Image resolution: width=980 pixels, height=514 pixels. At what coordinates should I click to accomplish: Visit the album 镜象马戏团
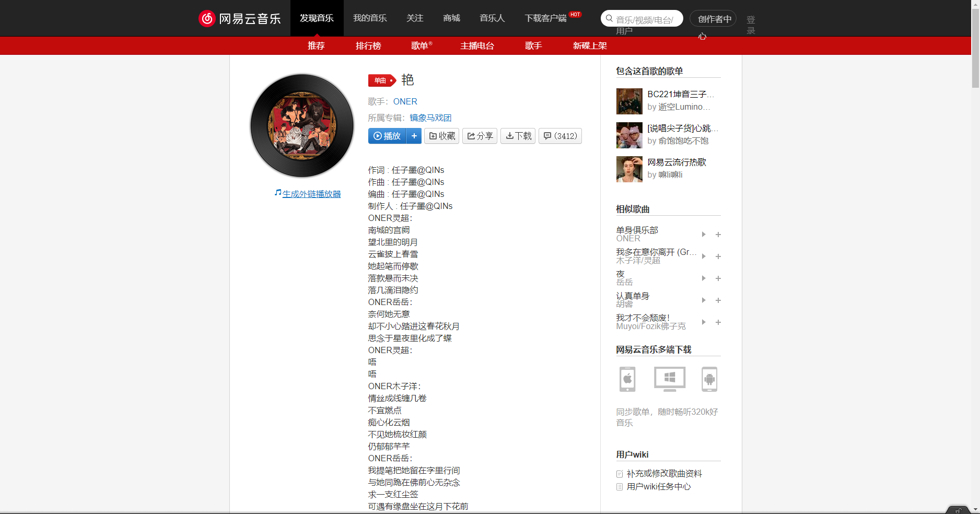[x=431, y=118]
